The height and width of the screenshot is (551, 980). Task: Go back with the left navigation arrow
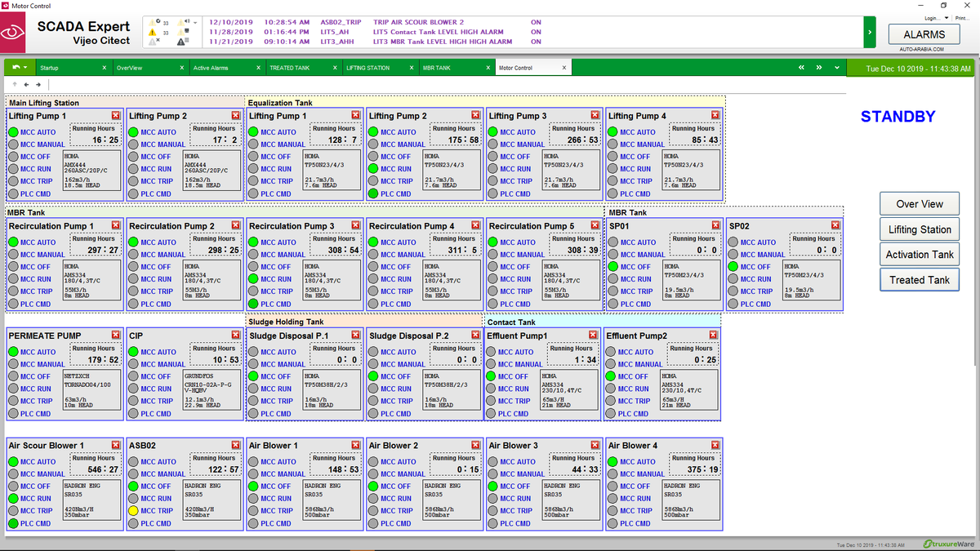tap(26, 84)
